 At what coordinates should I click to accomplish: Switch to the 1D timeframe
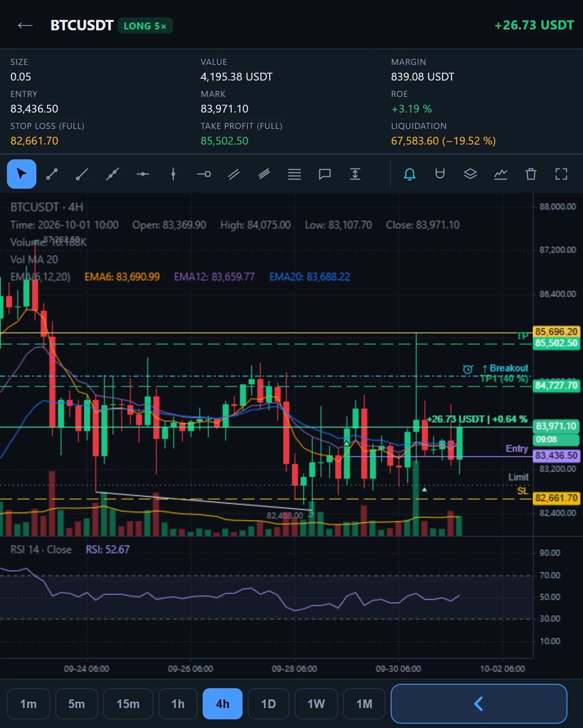tap(269, 704)
